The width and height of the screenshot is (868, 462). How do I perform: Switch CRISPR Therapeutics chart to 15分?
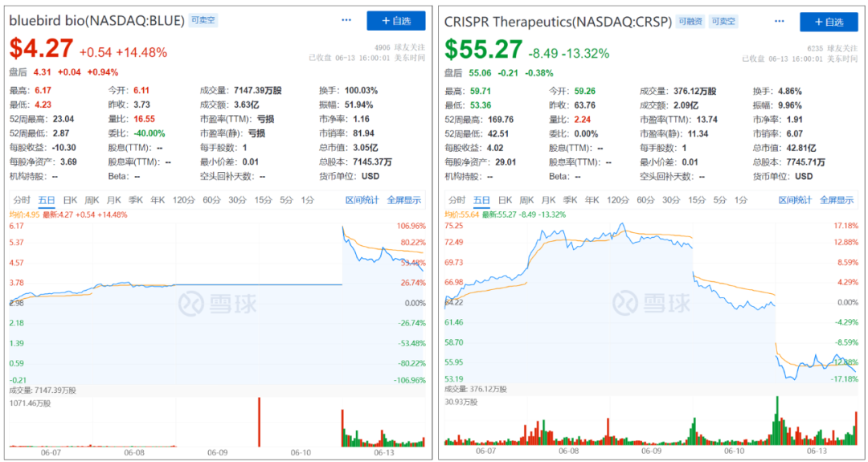[x=698, y=200]
